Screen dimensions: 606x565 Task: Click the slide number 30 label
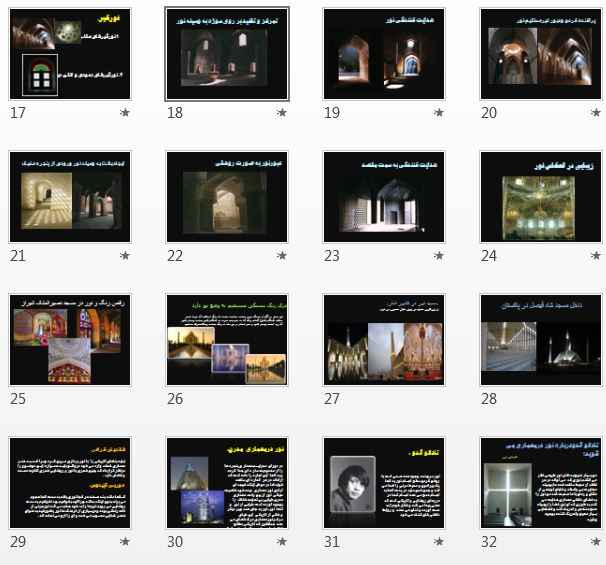175,542
